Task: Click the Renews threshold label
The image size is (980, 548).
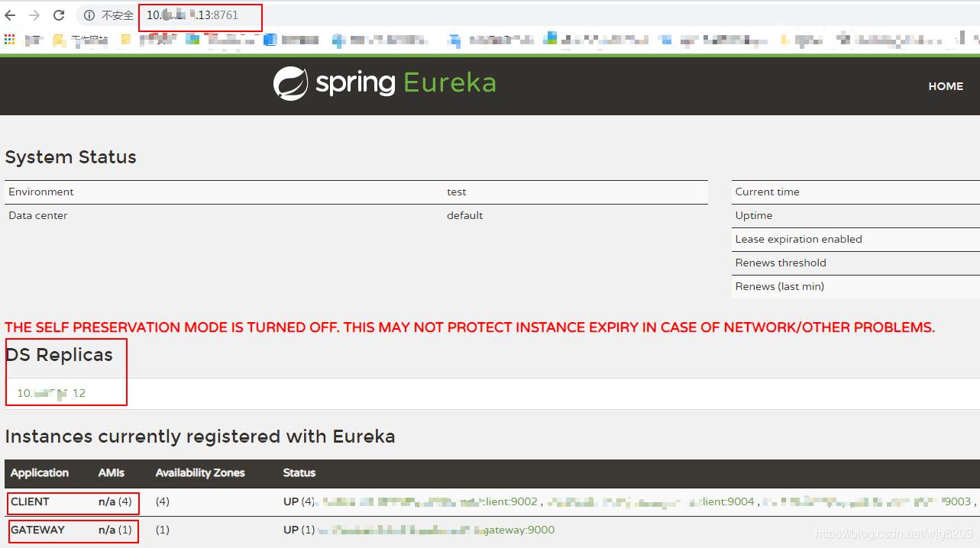Action: 781,263
